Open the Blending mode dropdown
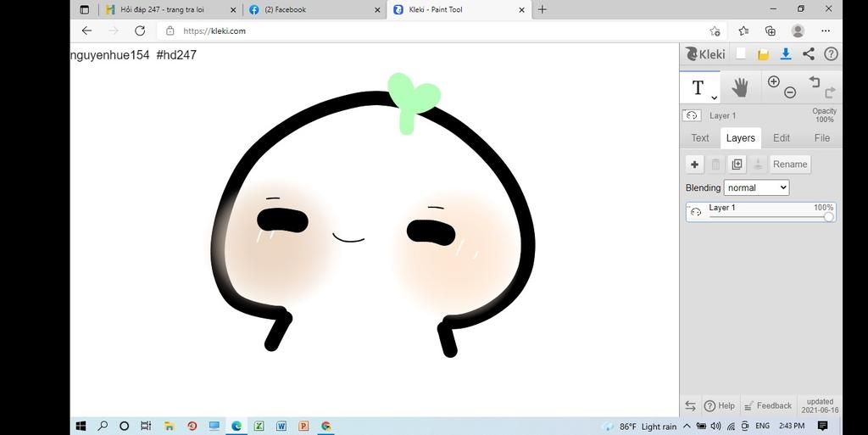 [756, 187]
